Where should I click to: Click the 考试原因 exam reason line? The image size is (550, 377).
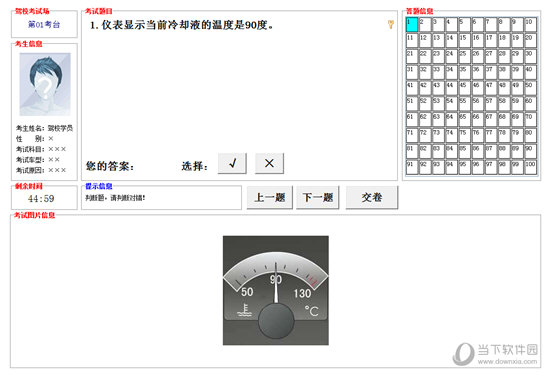tap(41, 170)
